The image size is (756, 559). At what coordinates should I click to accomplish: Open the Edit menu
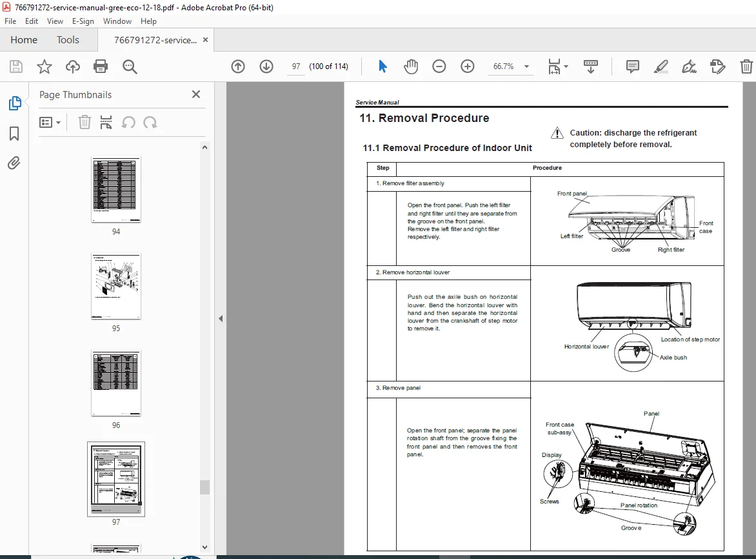pos(32,21)
